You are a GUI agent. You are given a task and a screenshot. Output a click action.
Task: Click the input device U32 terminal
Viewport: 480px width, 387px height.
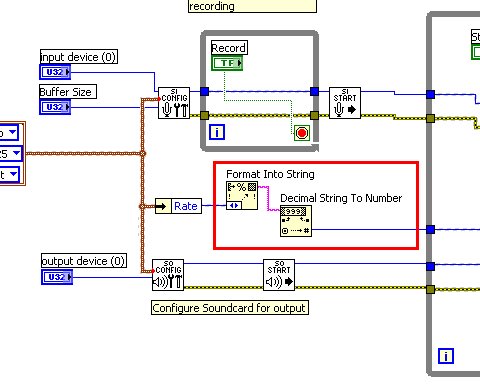tap(55, 72)
